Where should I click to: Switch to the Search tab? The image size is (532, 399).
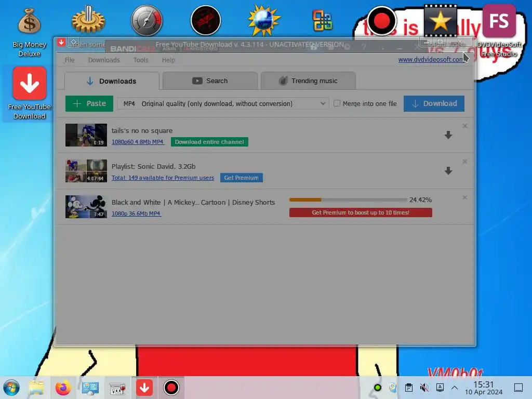[210, 81]
